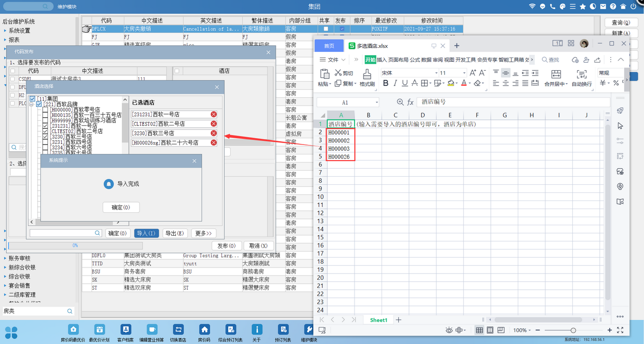
Task: Click the share icon in WPS title area
Action: point(597,60)
